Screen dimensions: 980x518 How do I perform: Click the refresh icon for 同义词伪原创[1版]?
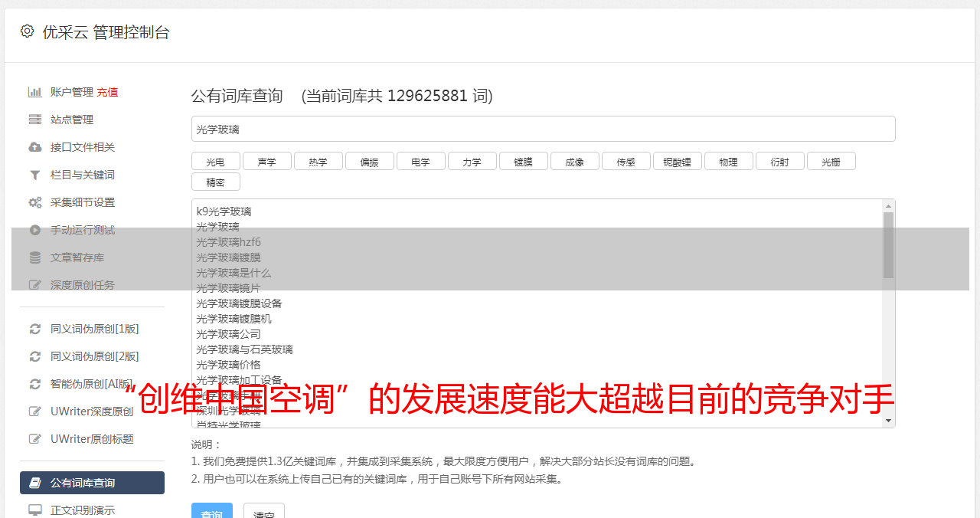click(34, 329)
